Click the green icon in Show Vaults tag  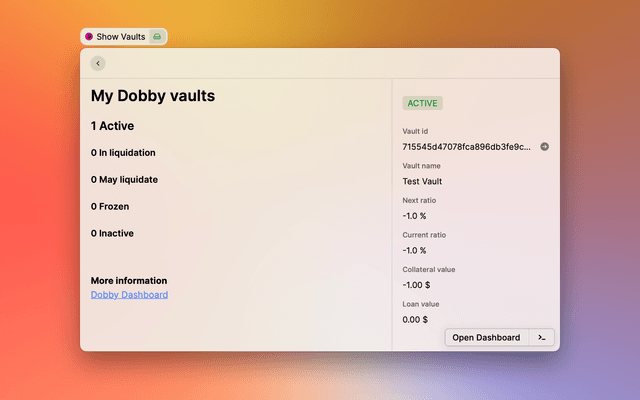tap(157, 37)
